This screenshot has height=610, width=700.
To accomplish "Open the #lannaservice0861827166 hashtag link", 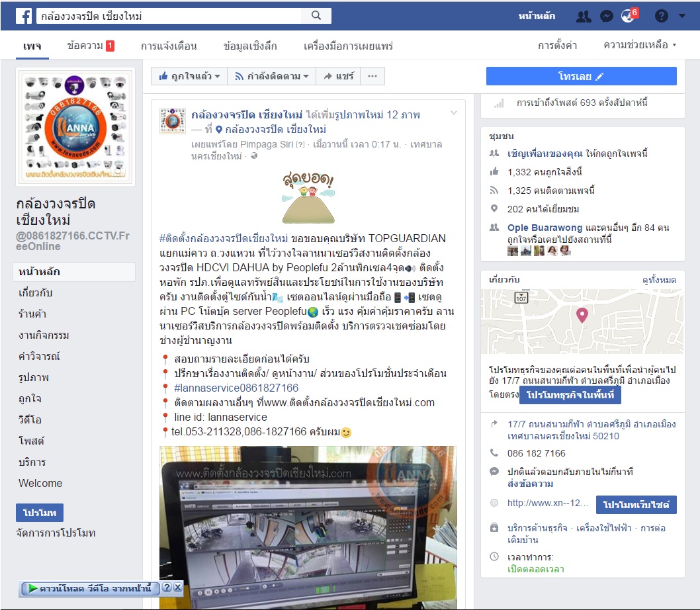I will (236, 388).
